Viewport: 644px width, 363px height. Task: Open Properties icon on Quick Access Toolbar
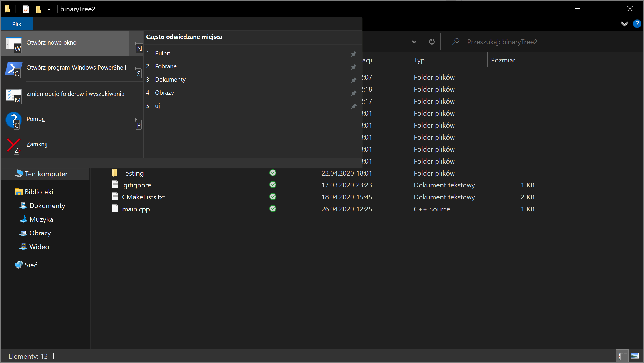pyautogui.click(x=26, y=9)
